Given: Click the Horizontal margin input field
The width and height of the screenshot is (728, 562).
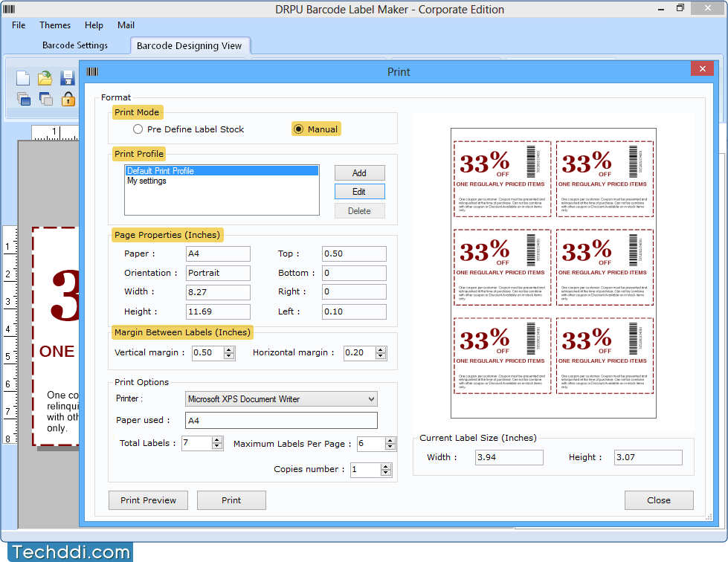Looking at the screenshot, I should (x=360, y=352).
